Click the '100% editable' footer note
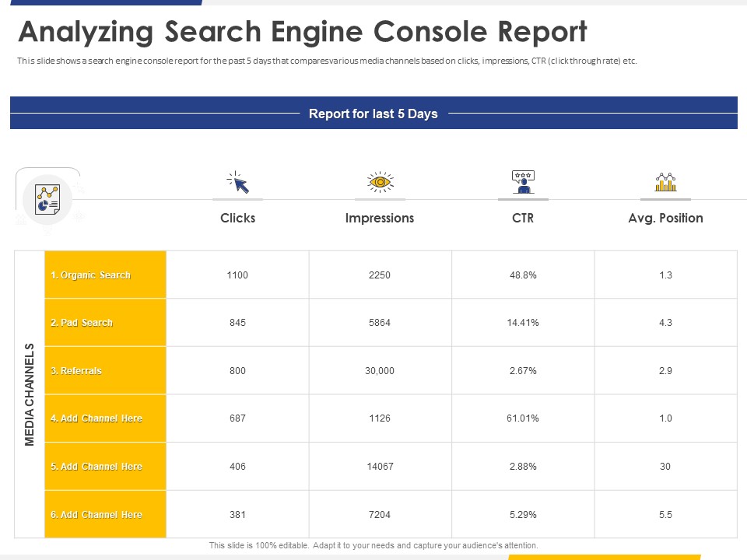The width and height of the screenshot is (747, 560). click(x=373, y=546)
